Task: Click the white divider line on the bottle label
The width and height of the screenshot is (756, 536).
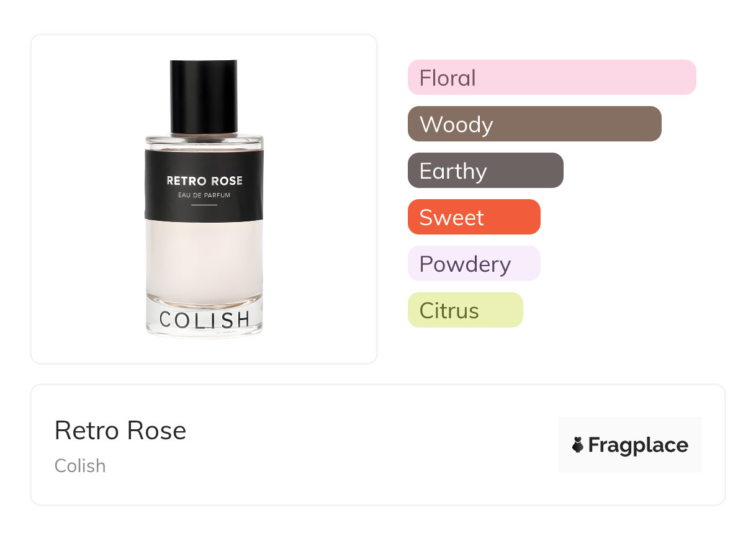Action: tap(204, 205)
